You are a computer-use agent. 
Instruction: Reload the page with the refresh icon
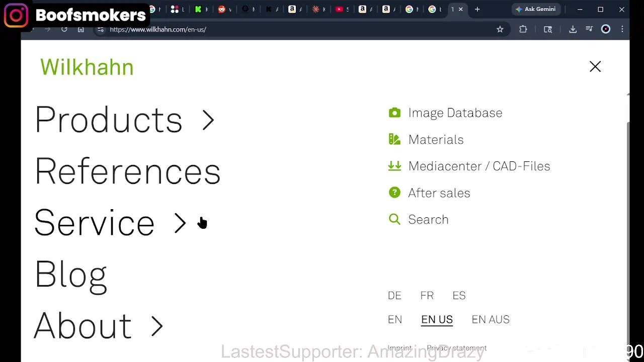tap(64, 30)
